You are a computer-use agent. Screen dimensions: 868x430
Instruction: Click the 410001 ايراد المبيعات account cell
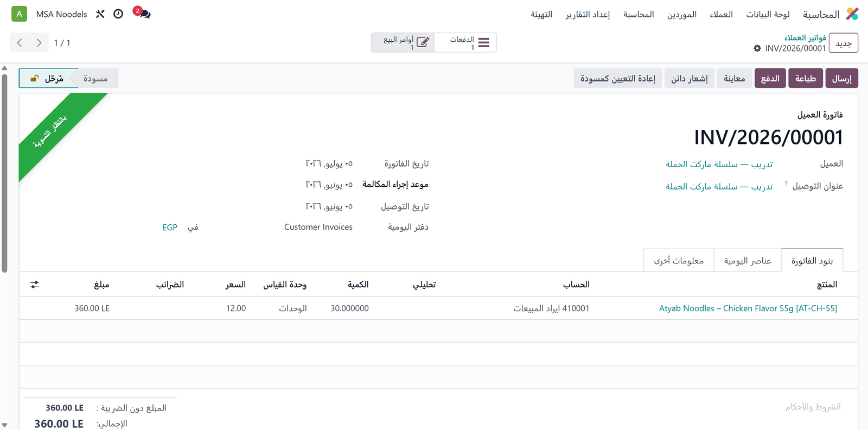point(551,308)
